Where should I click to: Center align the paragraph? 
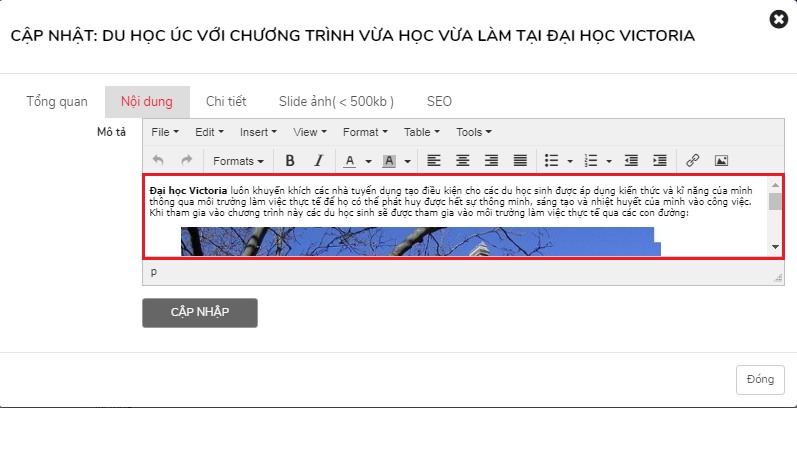point(463,160)
